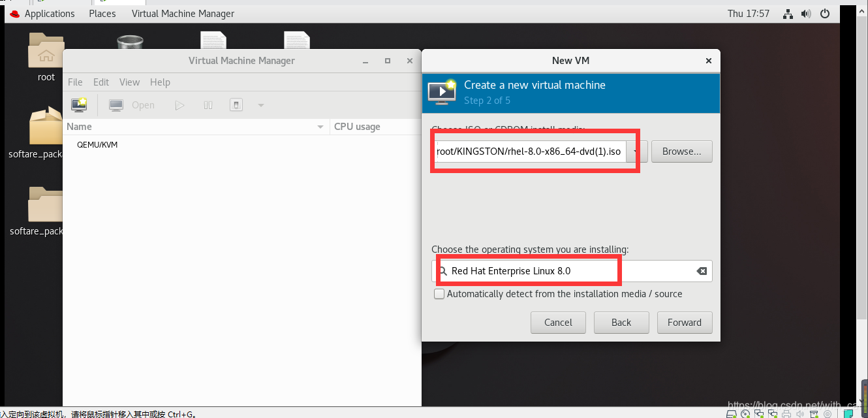Maximize the Virtual Machine Manager window
This screenshot has width=868, height=418.
tap(387, 61)
